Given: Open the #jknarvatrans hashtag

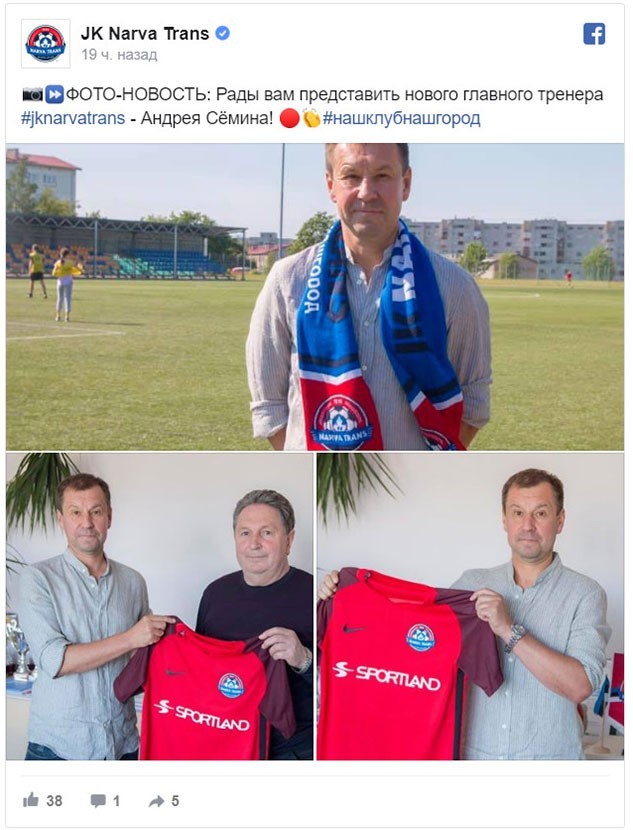Looking at the screenshot, I should [x=73, y=118].
